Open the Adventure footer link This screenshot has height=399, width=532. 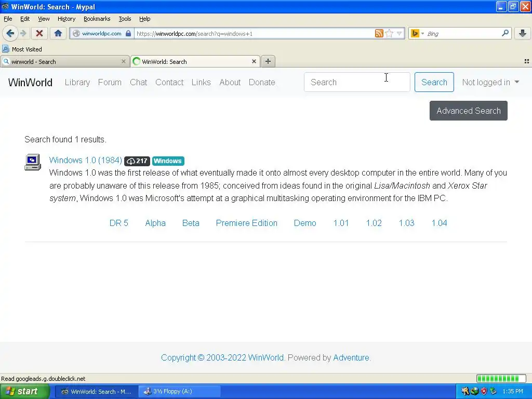351,357
